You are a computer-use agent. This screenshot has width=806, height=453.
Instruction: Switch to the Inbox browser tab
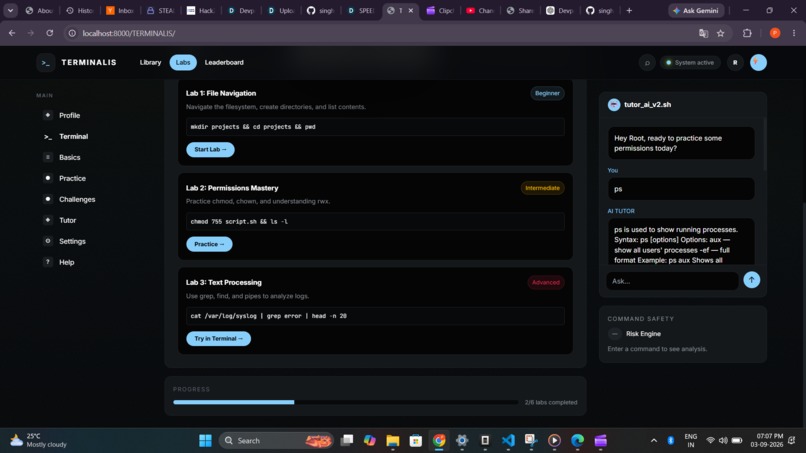pyautogui.click(x=120, y=10)
